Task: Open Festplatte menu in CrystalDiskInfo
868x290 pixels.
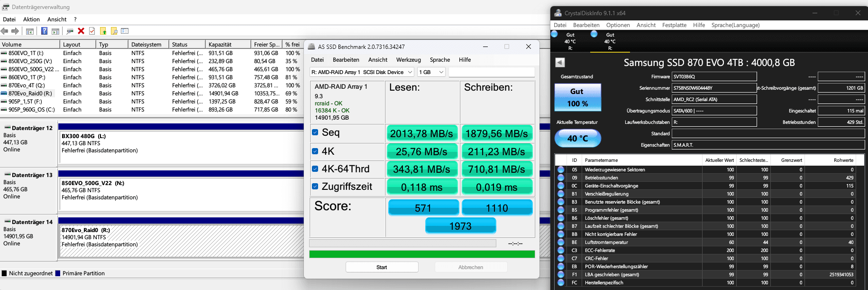Action: click(674, 25)
